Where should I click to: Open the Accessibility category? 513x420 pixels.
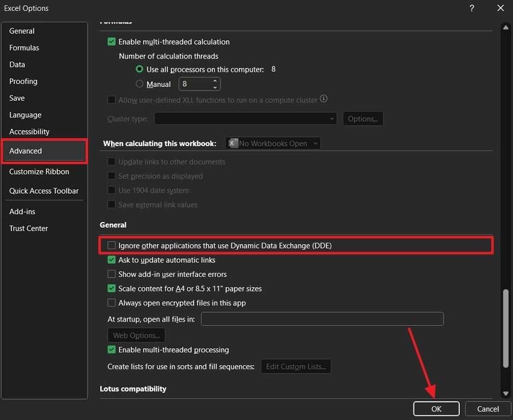(29, 132)
